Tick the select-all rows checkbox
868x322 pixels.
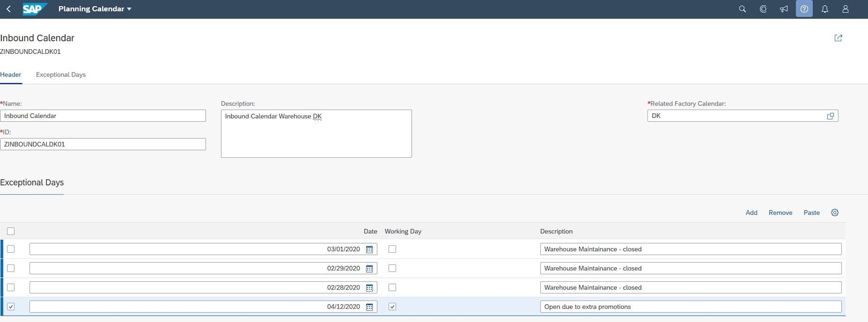[x=11, y=231]
